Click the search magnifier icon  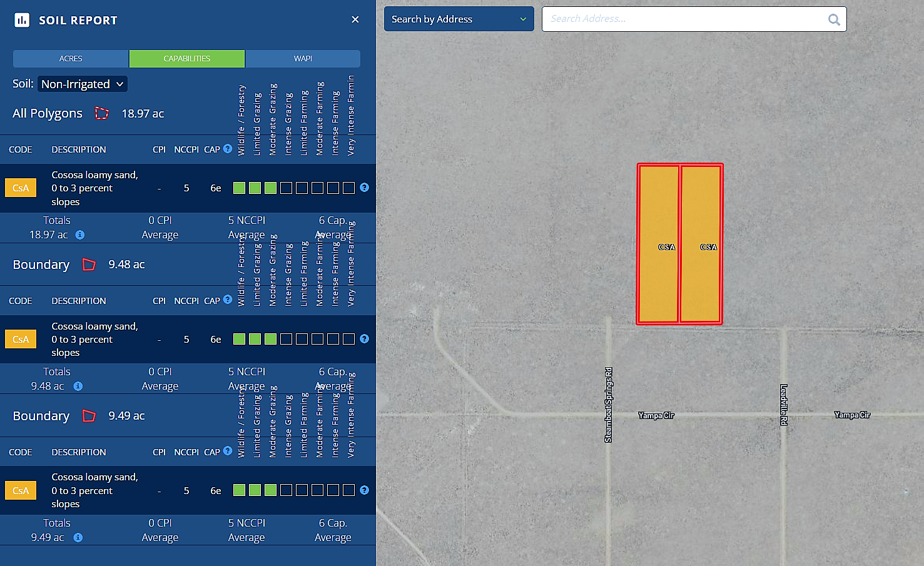click(x=833, y=19)
